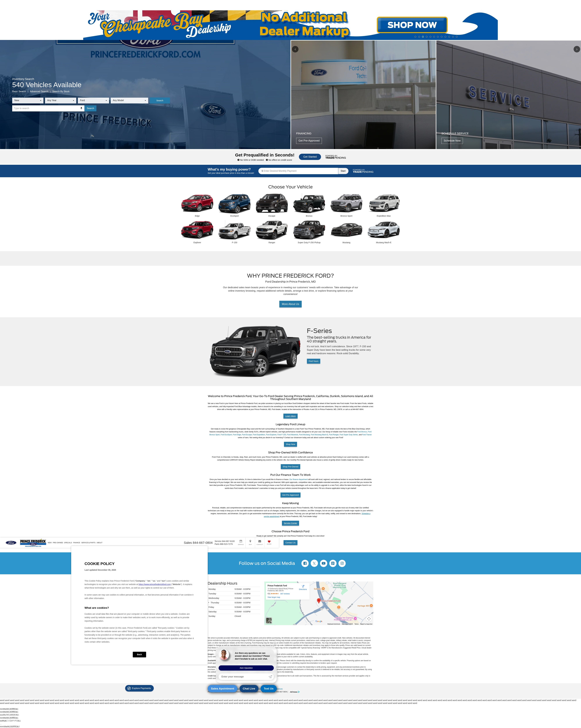
Task: Open the YouTube social media icon
Action: pos(323,563)
